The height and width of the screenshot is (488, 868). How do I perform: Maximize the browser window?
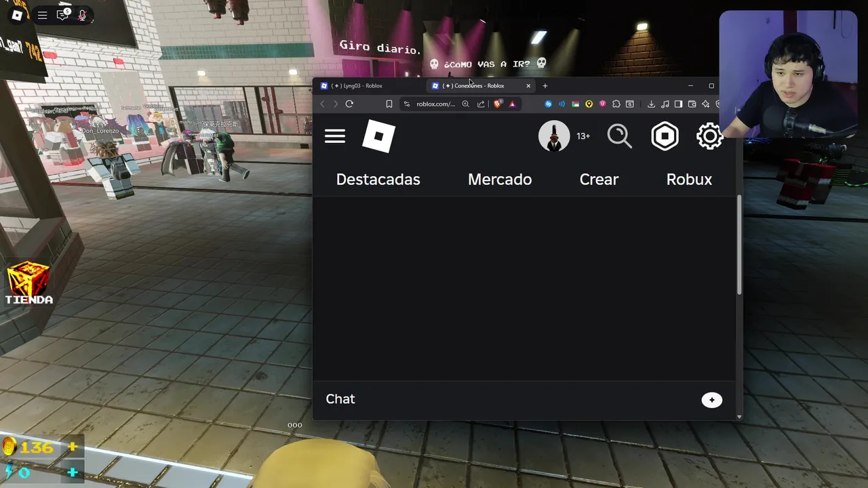tap(711, 86)
